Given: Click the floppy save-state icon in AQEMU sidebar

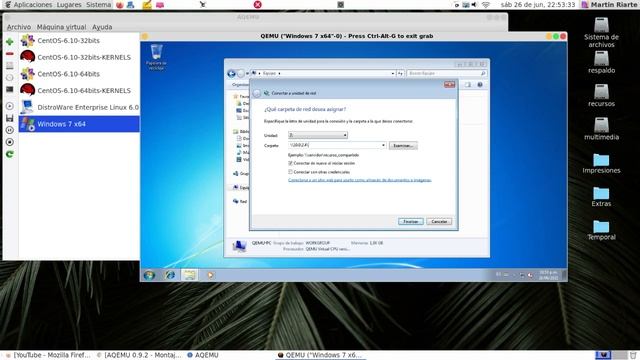Looking at the screenshot, I should 10,118.
